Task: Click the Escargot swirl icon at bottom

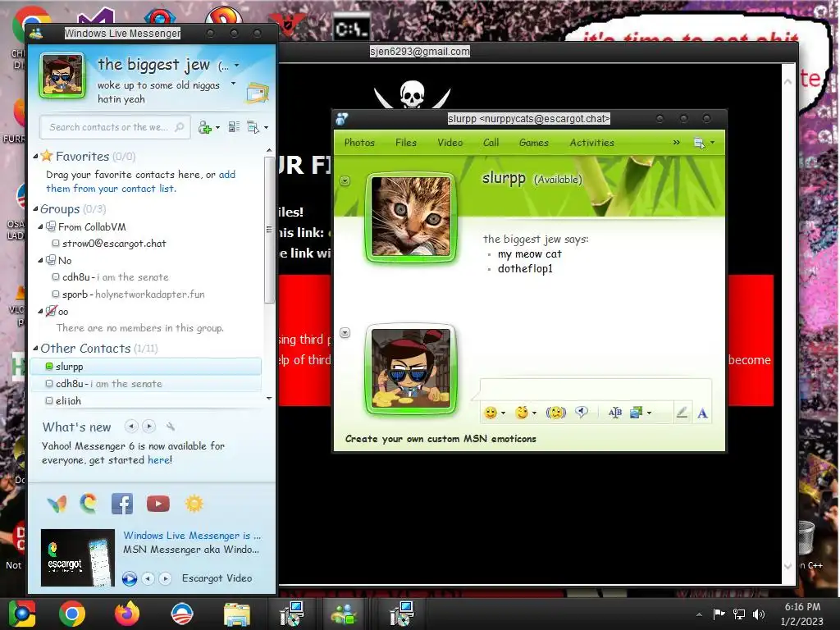Action: (x=89, y=504)
